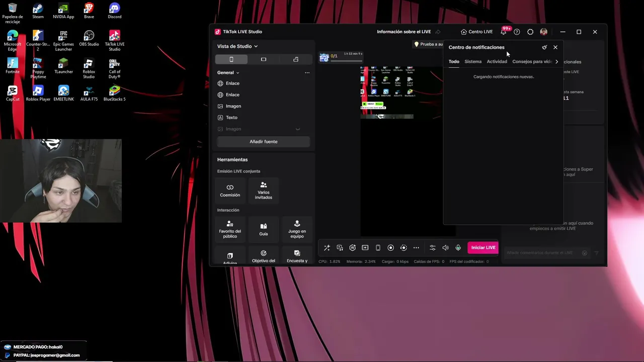This screenshot has height=362, width=644.
Task: Select the dual-screen layout mode
Action: pos(296,59)
